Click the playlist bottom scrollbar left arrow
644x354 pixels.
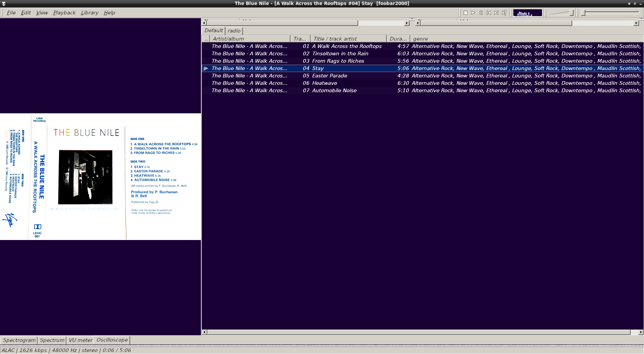[x=204, y=332]
